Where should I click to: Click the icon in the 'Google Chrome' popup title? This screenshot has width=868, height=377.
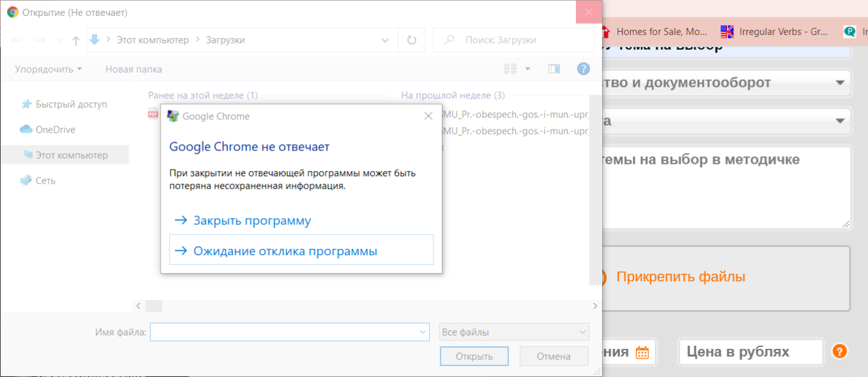[173, 116]
